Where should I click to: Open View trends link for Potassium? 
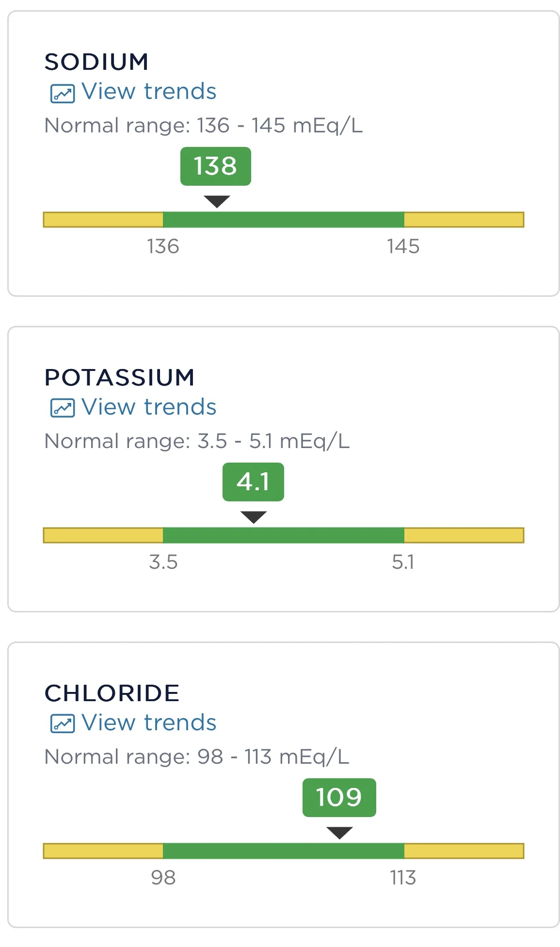148,407
